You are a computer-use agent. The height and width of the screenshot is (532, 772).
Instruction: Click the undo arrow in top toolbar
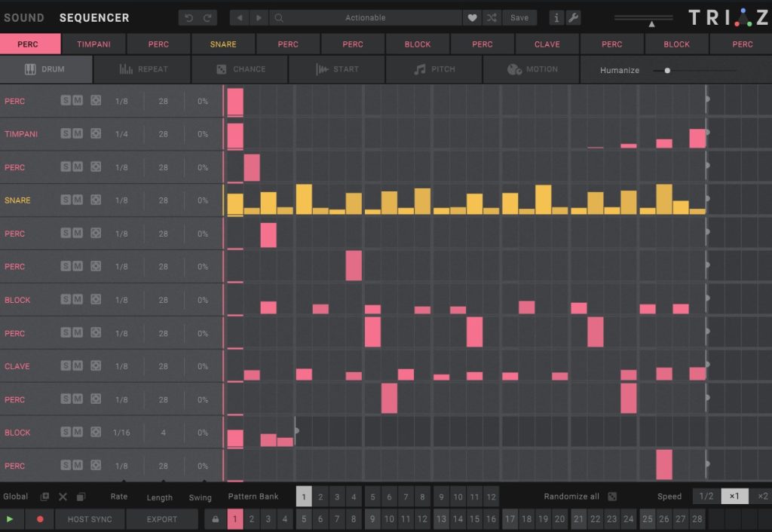point(189,17)
